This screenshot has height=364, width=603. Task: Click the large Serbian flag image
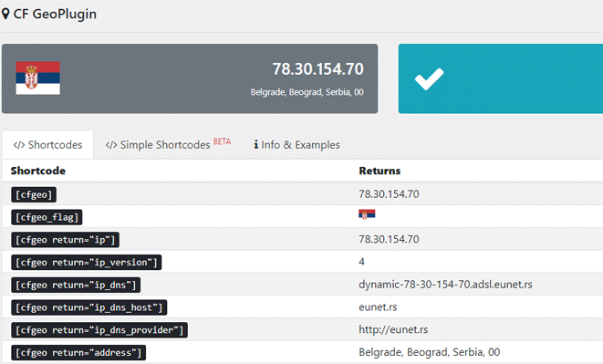(x=37, y=78)
